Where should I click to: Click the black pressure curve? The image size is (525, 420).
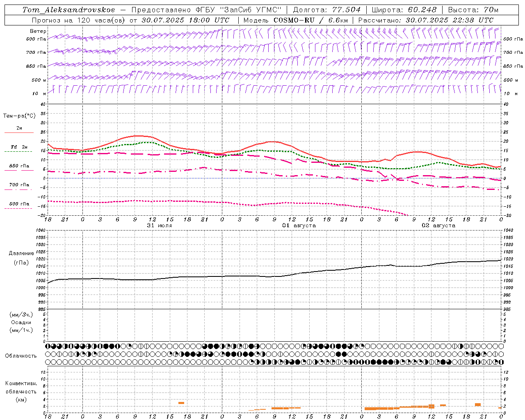[275, 276]
